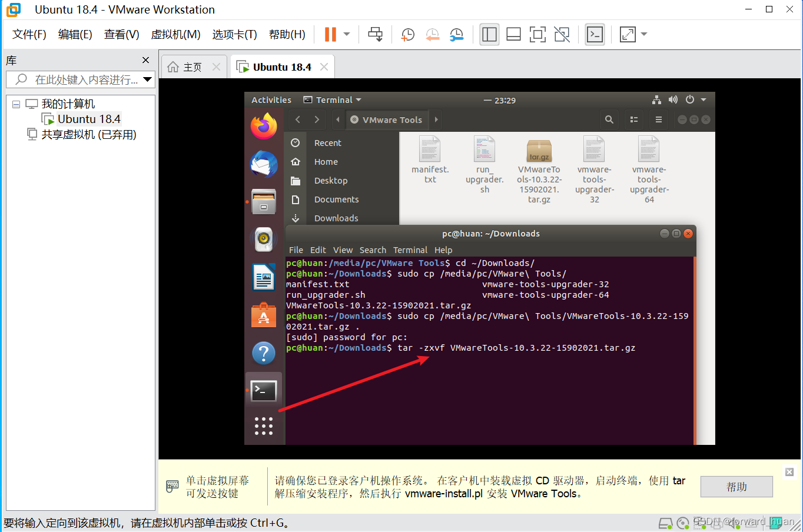Screen dimensions: 803x532
Task: Click the library search input field
Action: pos(80,79)
